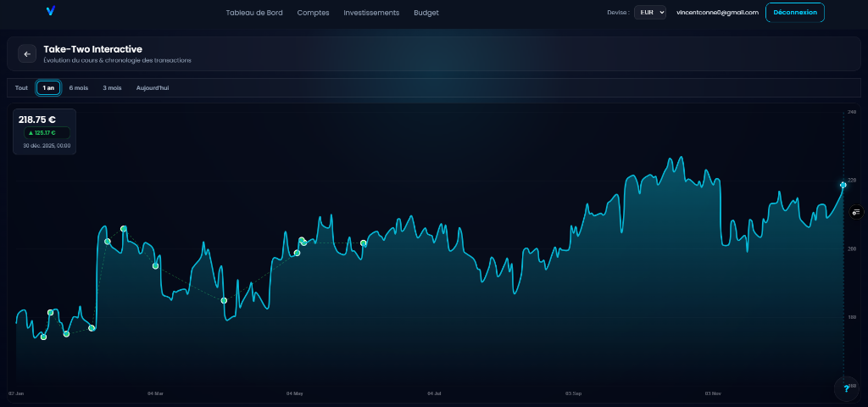
Task: Click the 30 déc. 2025 date text
Action: [47, 146]
